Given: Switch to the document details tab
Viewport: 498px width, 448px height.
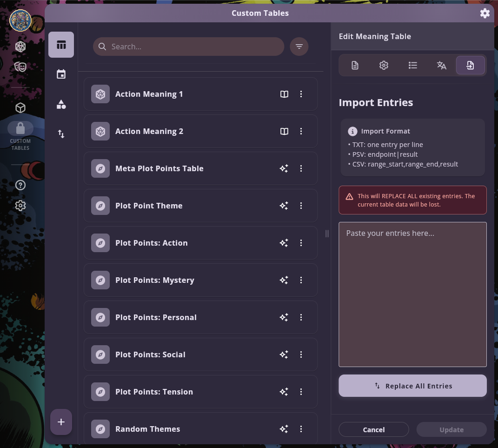Looking at the screenshot, I should 355,66.
